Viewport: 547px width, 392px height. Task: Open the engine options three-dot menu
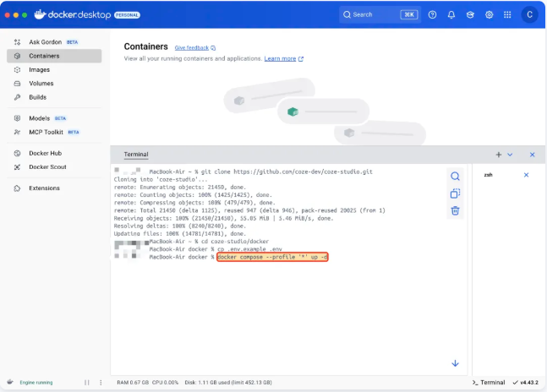tap(100, 383)
